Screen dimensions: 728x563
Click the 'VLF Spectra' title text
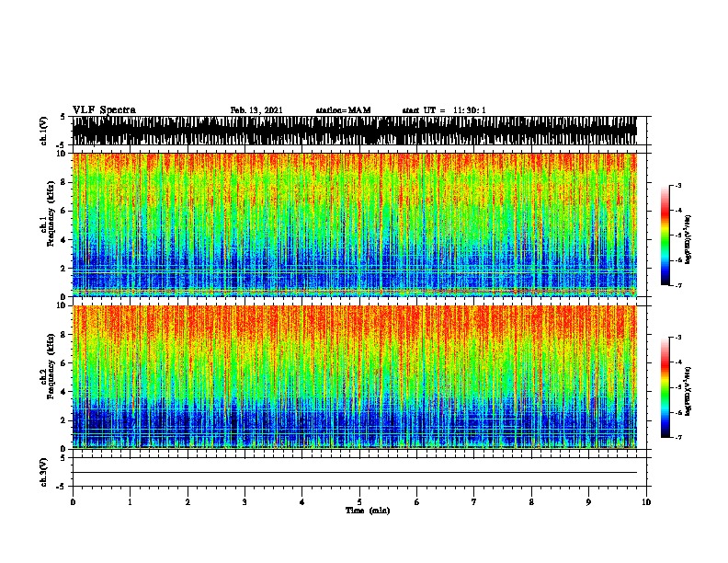point(104,110)
